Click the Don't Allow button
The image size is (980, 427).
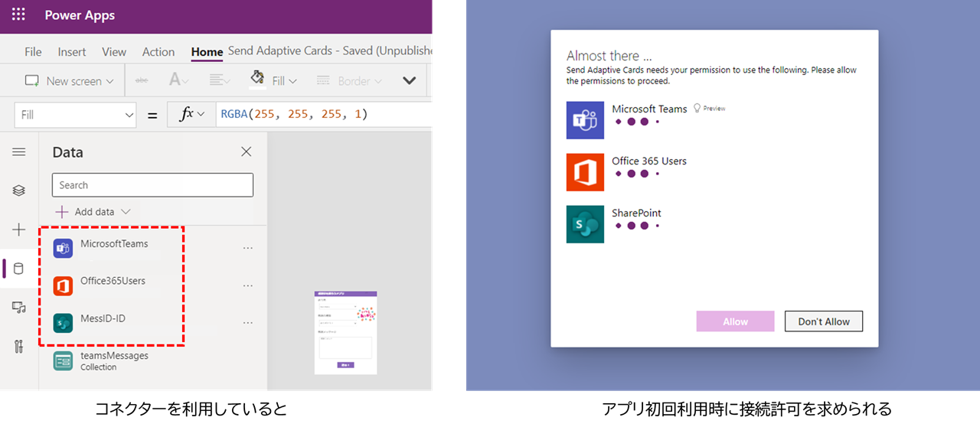[824, 321]
